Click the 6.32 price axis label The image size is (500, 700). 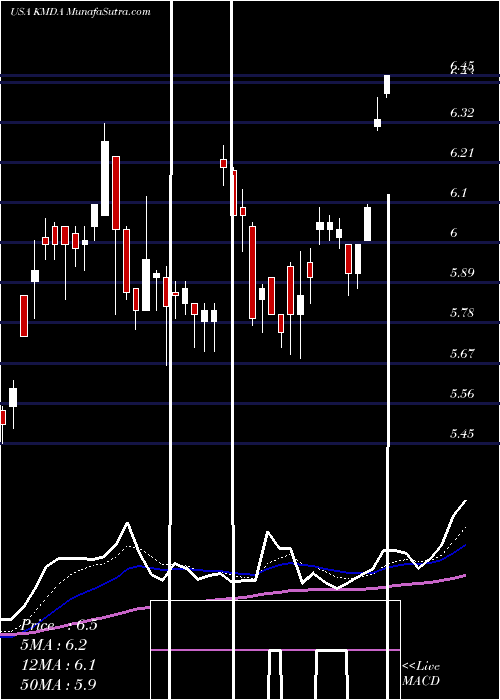tap(462, 113)
